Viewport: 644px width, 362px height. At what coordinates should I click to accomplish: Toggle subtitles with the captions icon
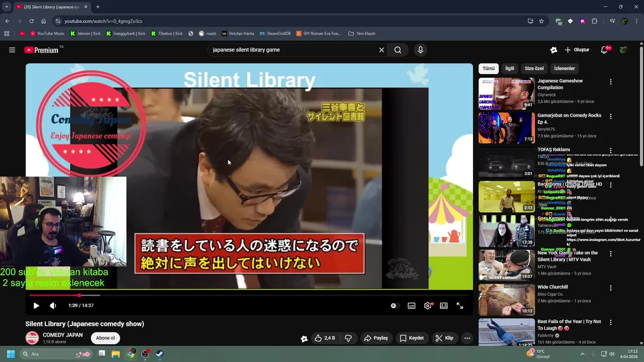click(412, 305)
